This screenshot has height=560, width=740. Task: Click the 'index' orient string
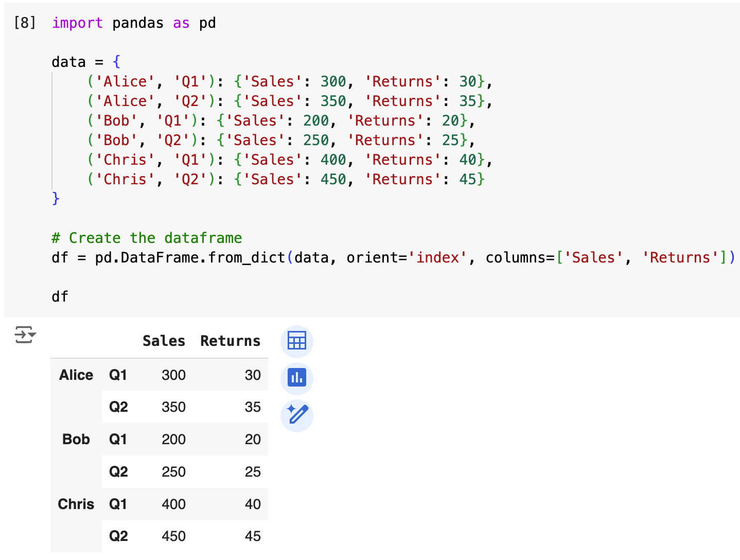(x=437, y=257)
